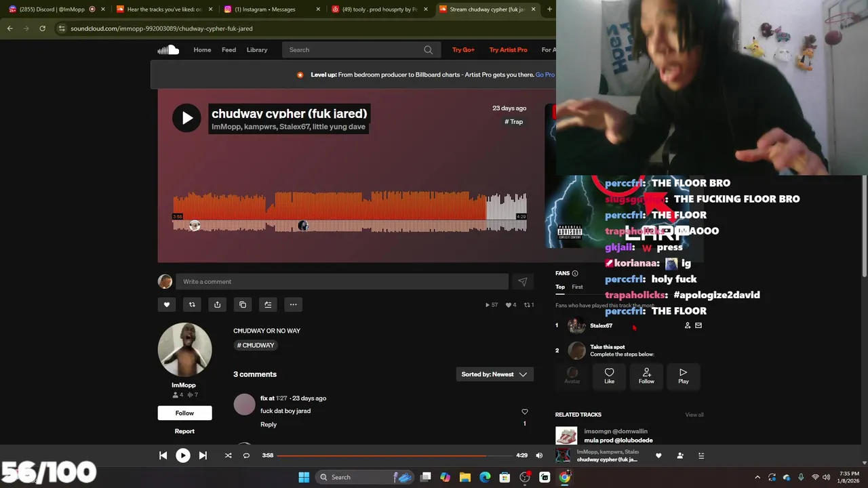Open the top fan Stalex67 profile
868x488 pixels.
601,325
